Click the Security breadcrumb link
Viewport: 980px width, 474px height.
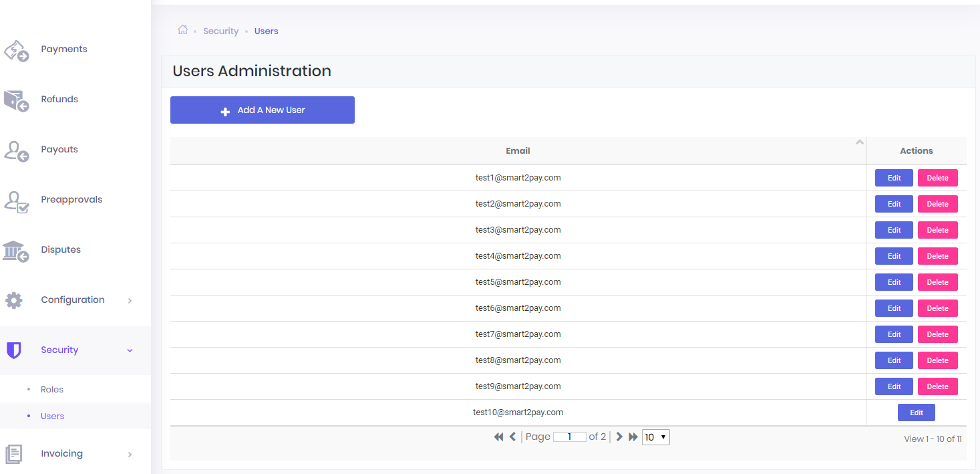coord(220,31)
